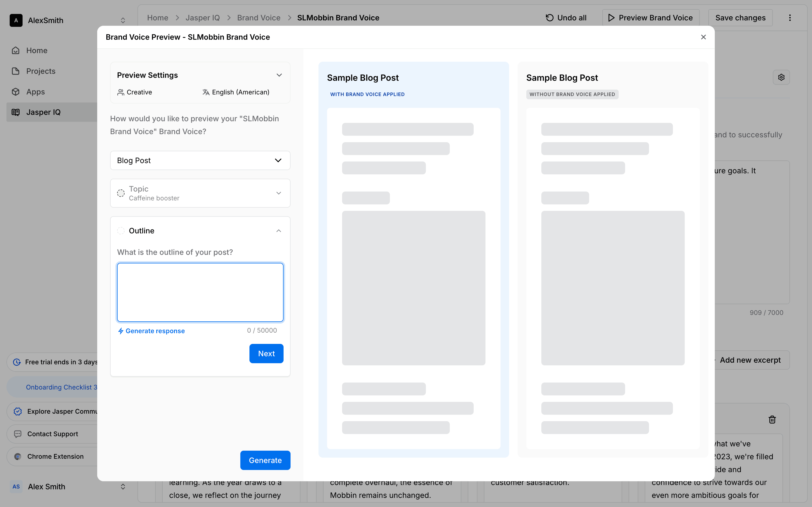Viewport: 812px width, 507px height.
Task: Expand the Preview Settings panel
Action: tap(279, 75)
